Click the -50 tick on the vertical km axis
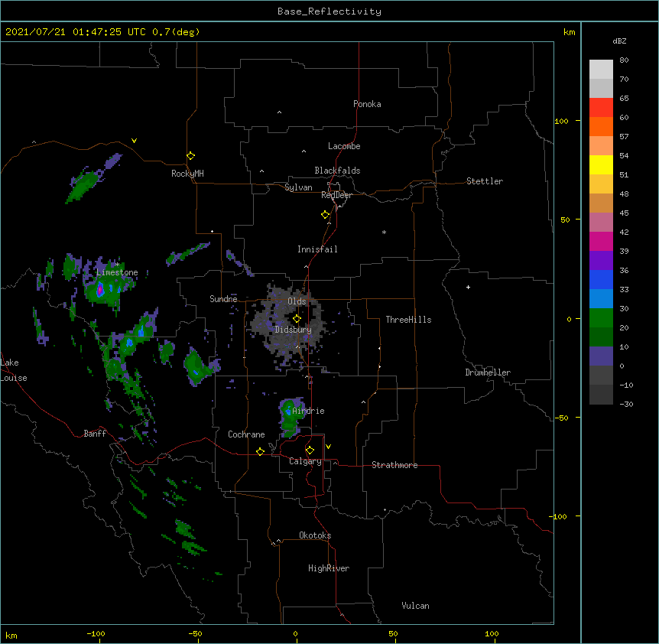 [561, 418]
